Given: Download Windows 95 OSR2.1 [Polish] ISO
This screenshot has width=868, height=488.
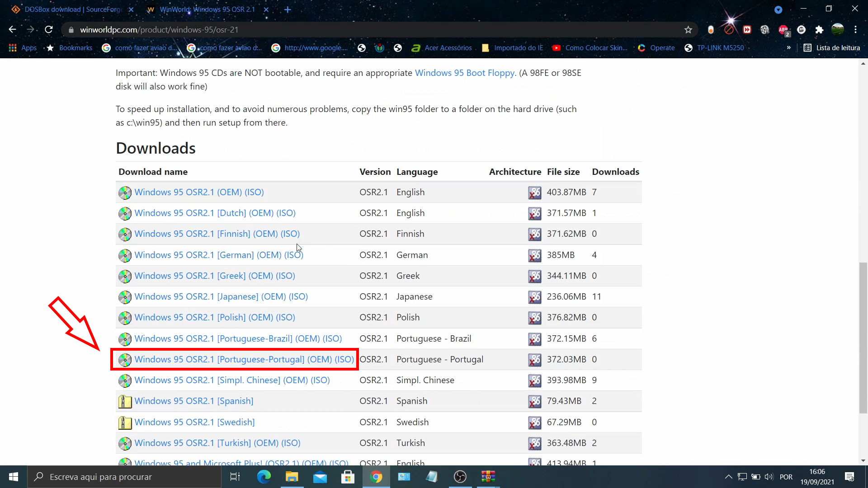Looking at the screenshot, I should coord(215,317).
